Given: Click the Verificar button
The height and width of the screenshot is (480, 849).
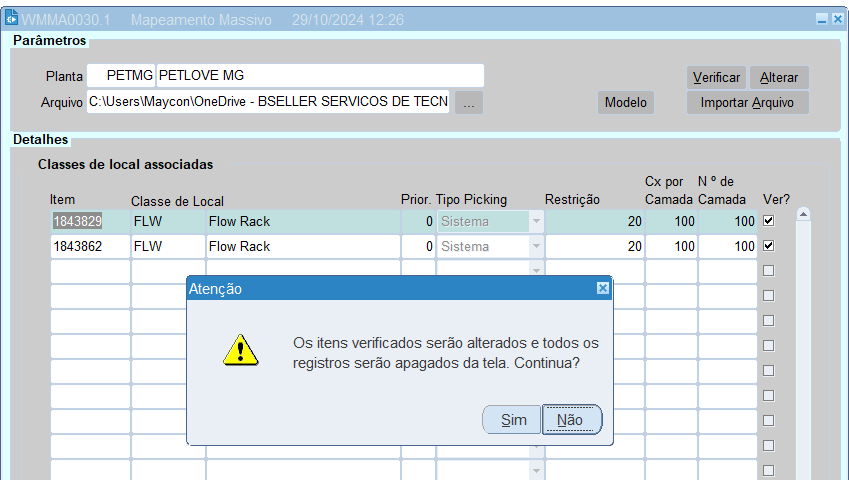Looking at the screenshot, I should point(716,77).
